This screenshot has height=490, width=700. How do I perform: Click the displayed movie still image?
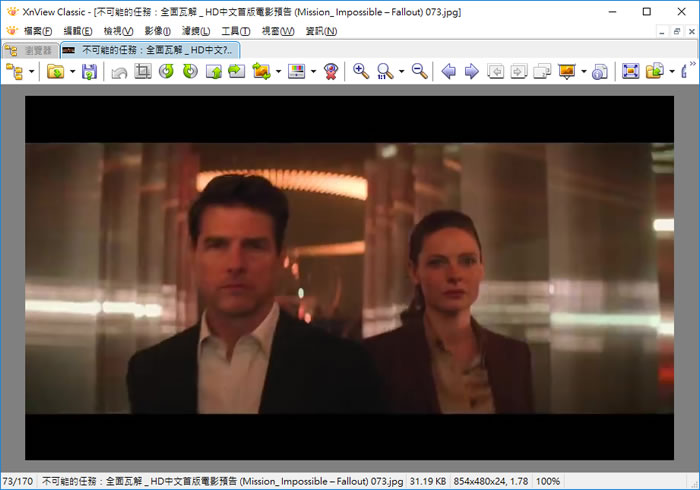coord(349,278)
